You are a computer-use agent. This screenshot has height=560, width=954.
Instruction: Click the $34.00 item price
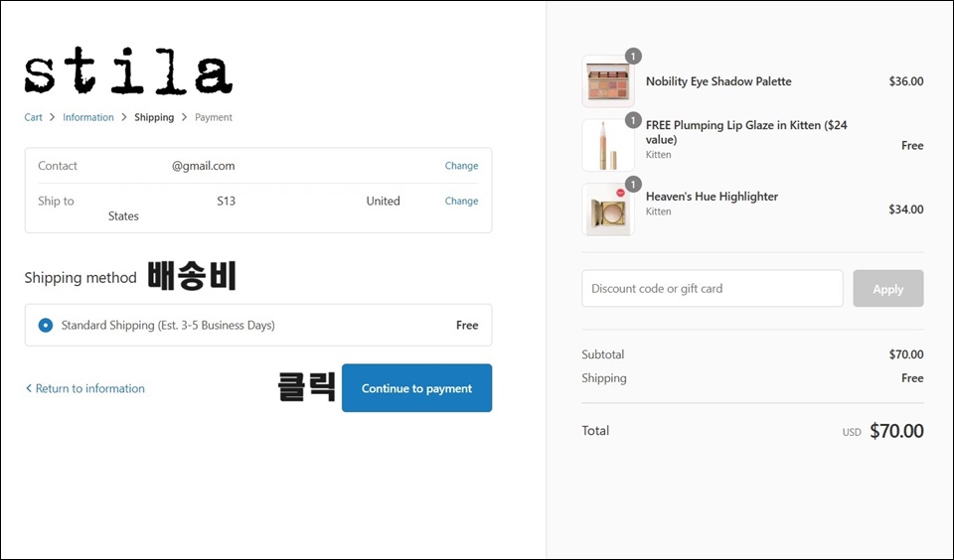pyautogui.click(x=906, y=210)
